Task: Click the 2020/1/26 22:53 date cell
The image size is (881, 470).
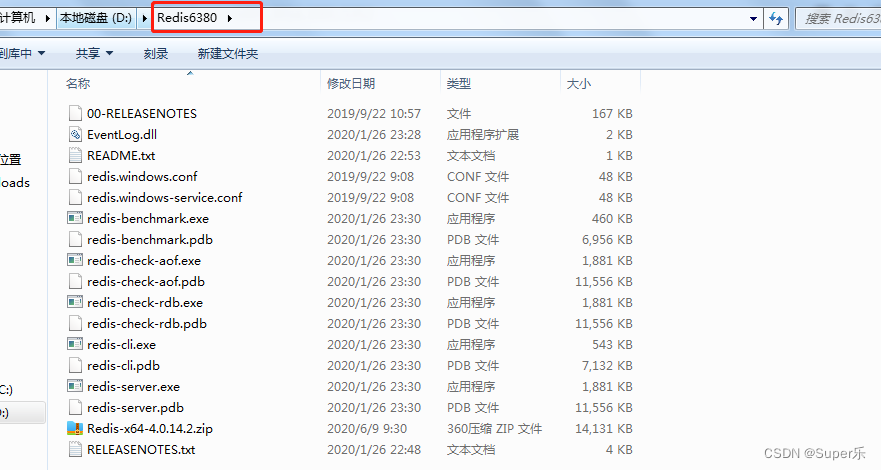Action: (374, 156)
